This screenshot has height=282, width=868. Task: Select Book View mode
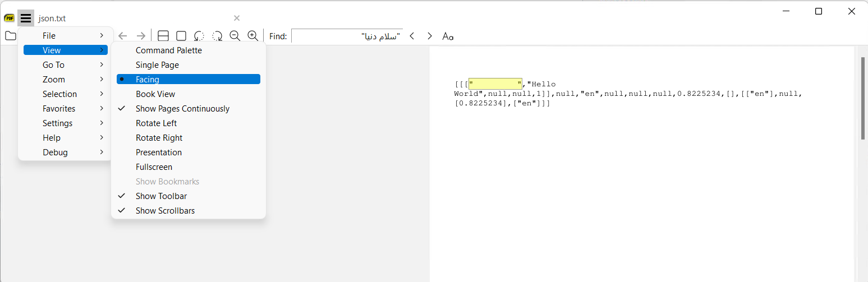(x=189, y=94)
